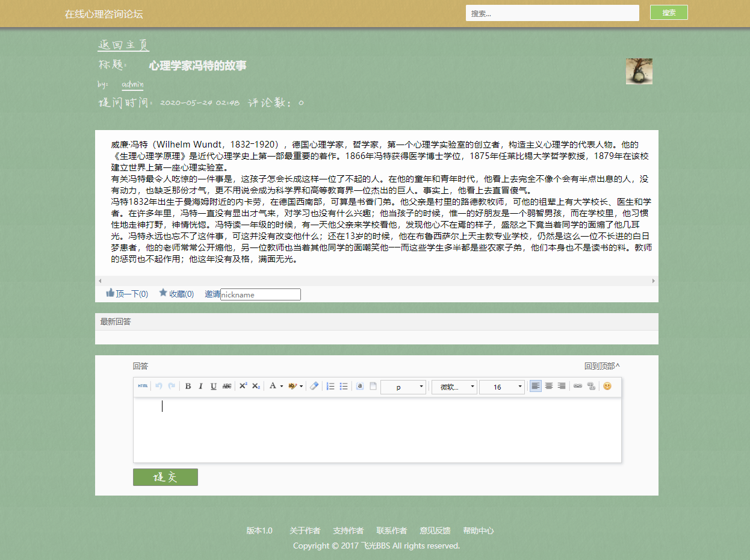Toggle bold formatting in the editor

[x=188, y=386]
